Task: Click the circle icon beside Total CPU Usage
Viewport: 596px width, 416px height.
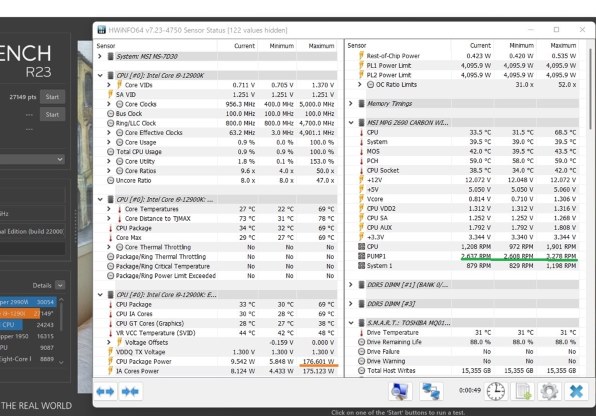Action: tap(110, 152)
